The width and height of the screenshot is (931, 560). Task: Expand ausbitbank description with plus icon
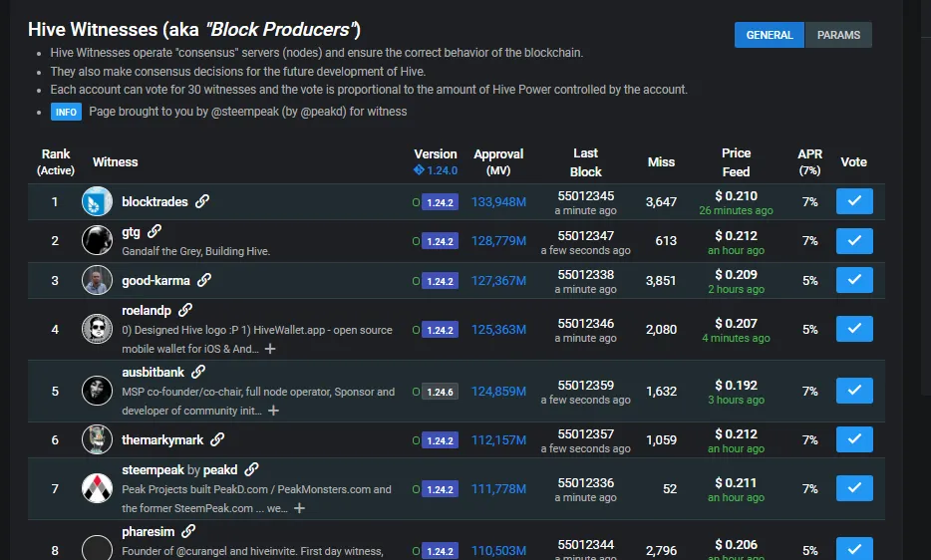[273, 411]
